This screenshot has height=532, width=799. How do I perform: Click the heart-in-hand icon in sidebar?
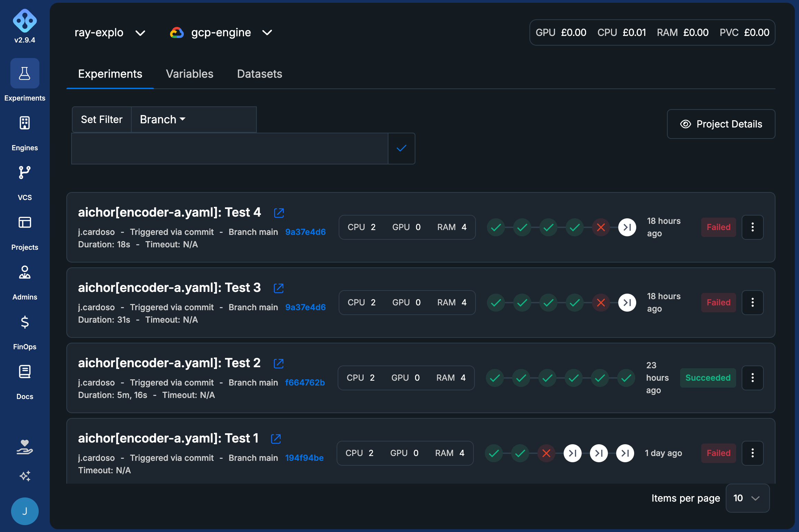coord(25,447)
